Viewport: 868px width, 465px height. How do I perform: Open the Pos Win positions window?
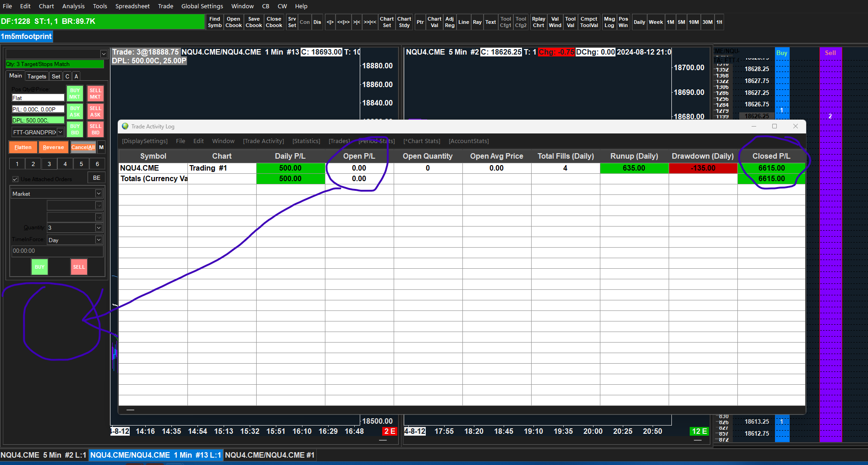pyautogui.click(x=623, y=22)
